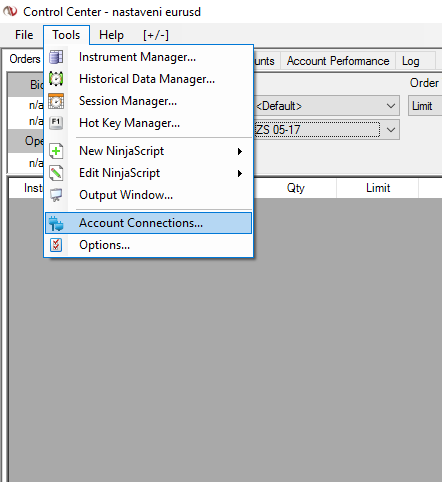Open the ZS 05-17 instrument dropdown arrow
This screenshot has width=442, height=482.
(391, 129)
